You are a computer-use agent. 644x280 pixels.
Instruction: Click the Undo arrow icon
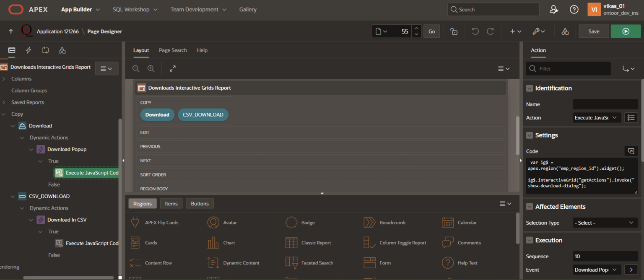(475, 31)
